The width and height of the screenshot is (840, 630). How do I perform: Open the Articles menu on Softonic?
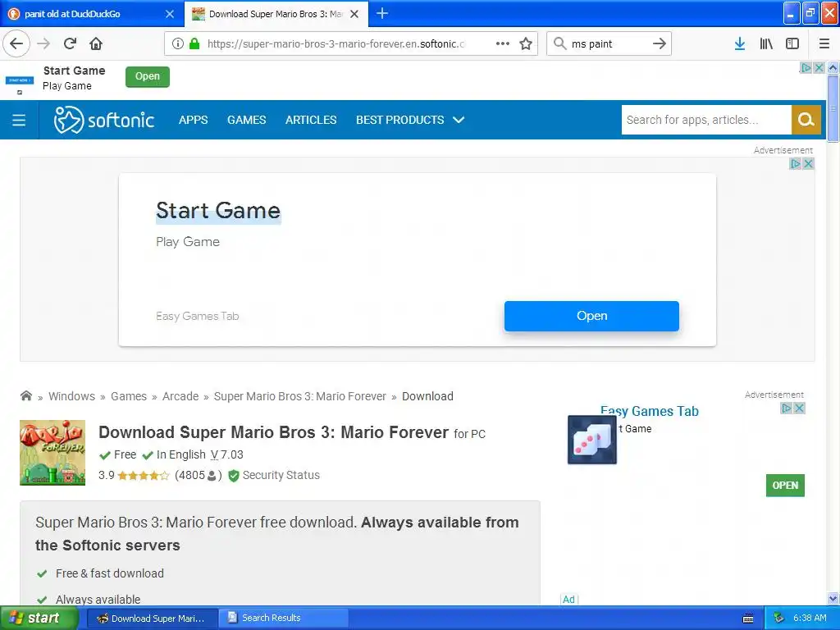tap(311, 120)
